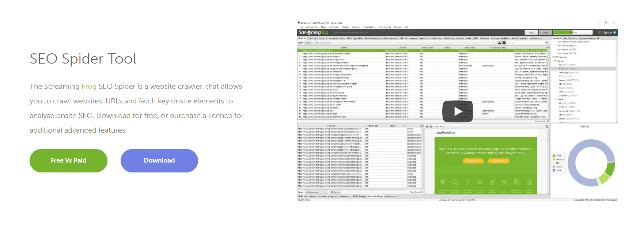Click the Screaming Frog logo in the app header
Screen dimensions: 644x232
[313, 33]
